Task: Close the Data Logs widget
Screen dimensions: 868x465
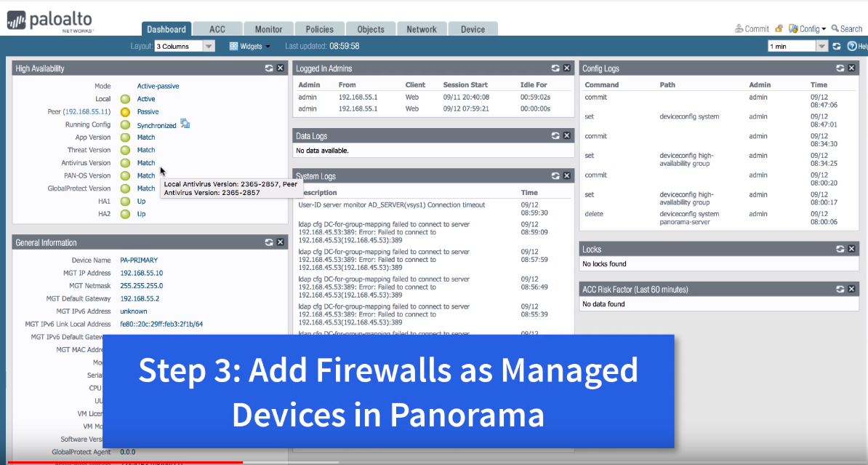Action: pos(567,136)
